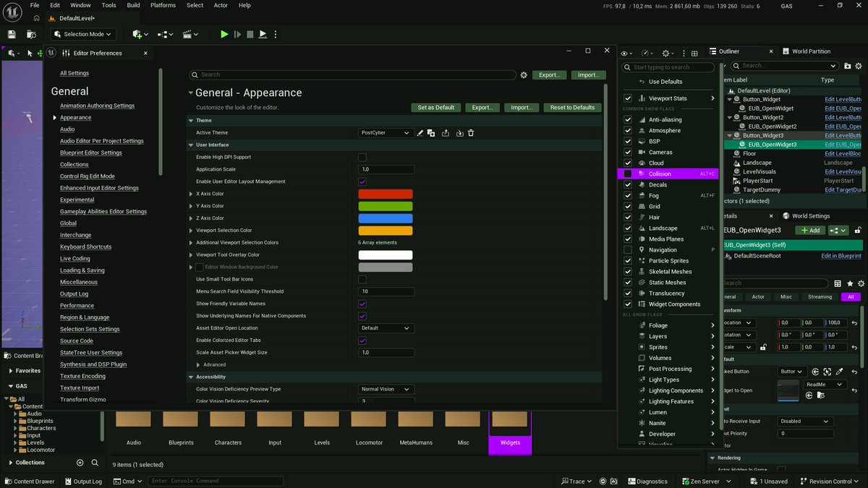868x488 pixels.
Task: Uncheck the Anti-aliasing show flag
Action: pyautogui.click(x=628, y=119)
